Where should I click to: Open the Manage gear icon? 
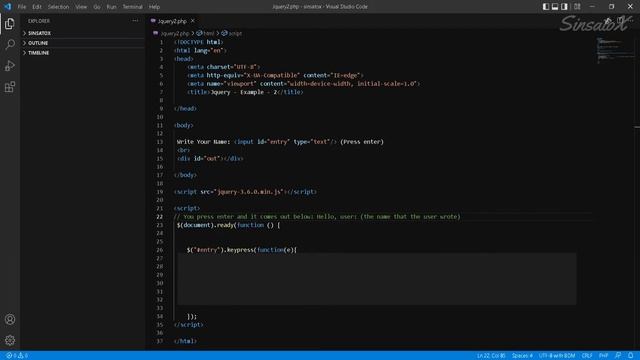(10, 340)
